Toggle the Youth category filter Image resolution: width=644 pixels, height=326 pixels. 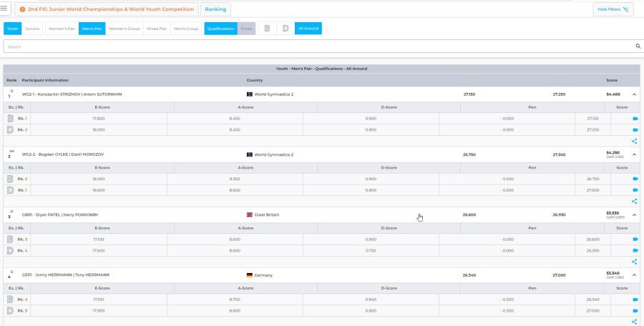pos(13,29)
